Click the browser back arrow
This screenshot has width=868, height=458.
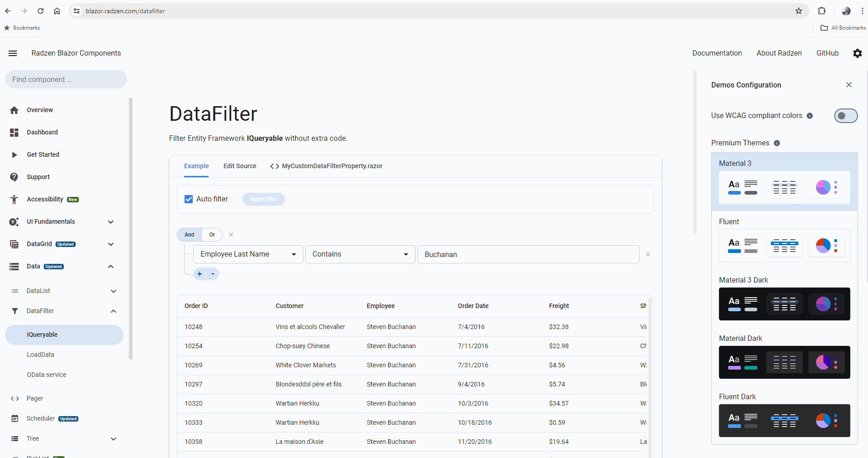coord(8,11)
